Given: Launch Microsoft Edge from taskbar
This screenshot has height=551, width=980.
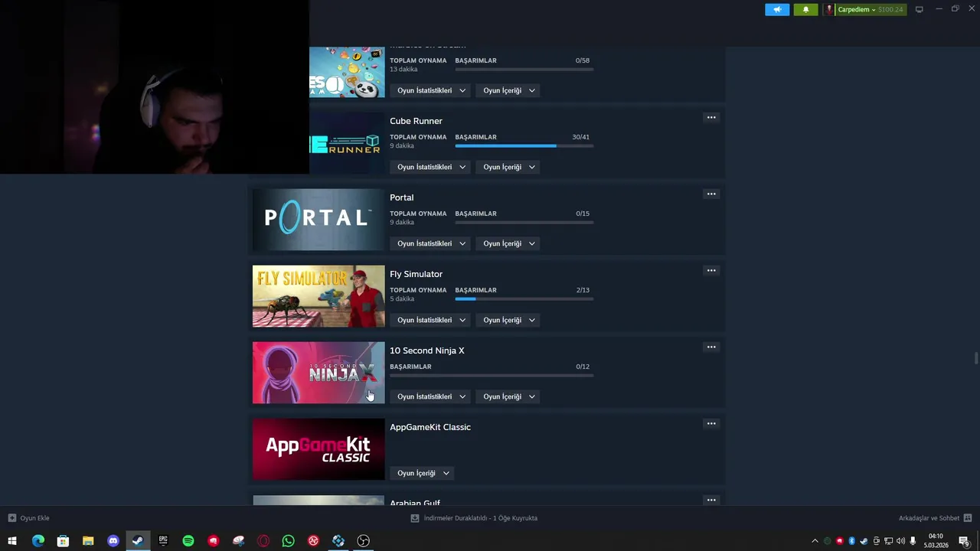Looking at the screenshot, I should click(38, 541).
